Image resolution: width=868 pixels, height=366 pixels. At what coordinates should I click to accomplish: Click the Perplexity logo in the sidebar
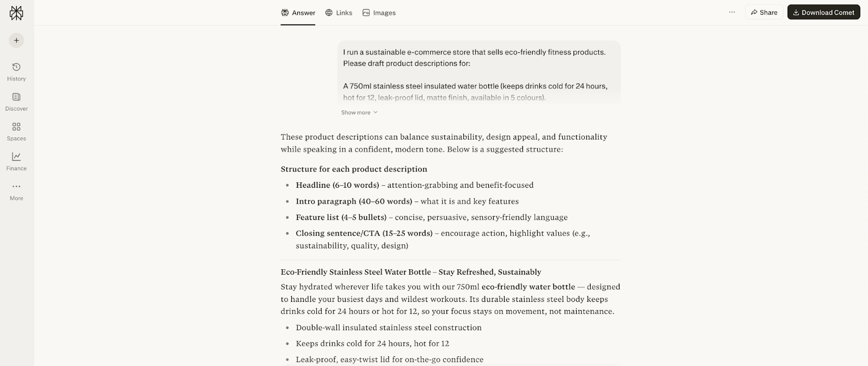pos(16,12)
